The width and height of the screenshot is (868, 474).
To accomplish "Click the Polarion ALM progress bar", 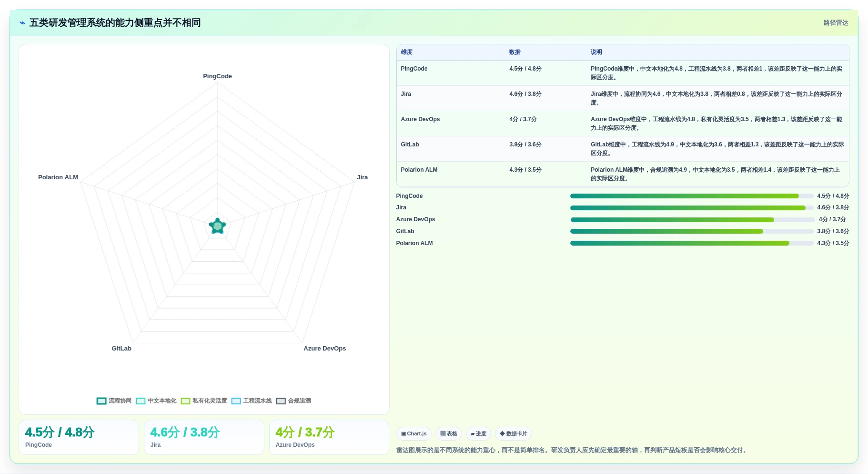I will tap(692, 243).
